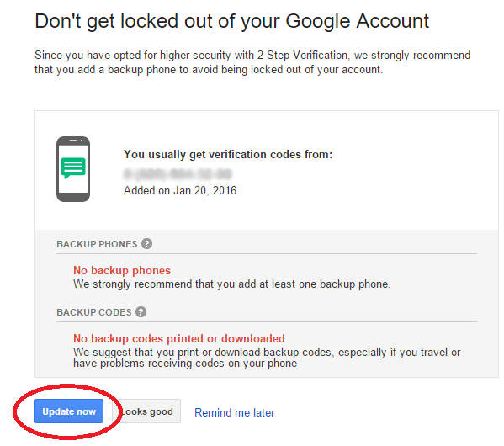The image size is (504, 446).
Task: Click the 2-Step Verification intro paragraph
Action: pyautogui.click(x=252, y=62)
